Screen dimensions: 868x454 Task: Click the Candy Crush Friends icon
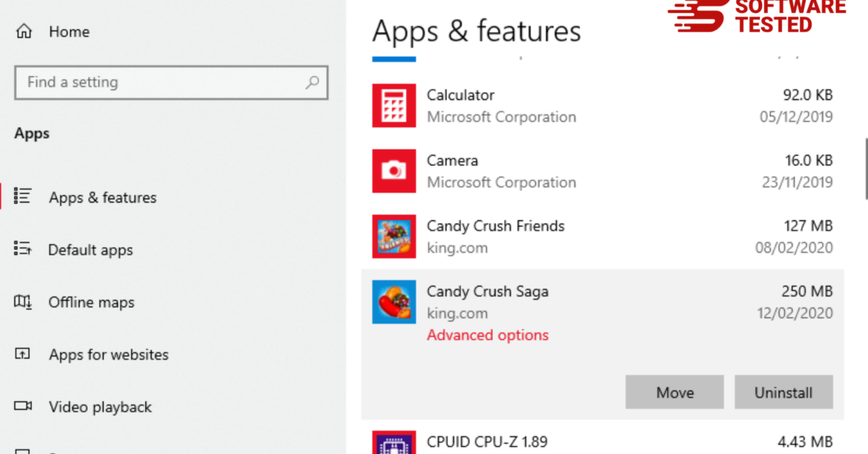(x=393, y=236)
